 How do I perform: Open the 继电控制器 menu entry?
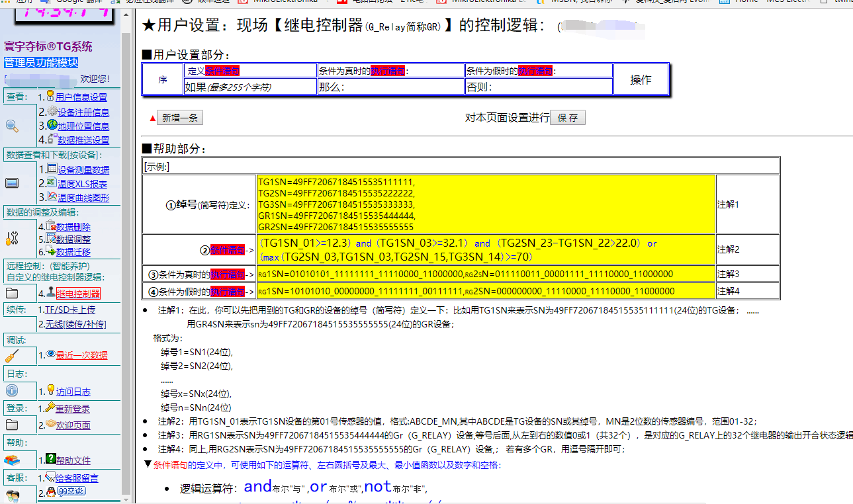78,293
